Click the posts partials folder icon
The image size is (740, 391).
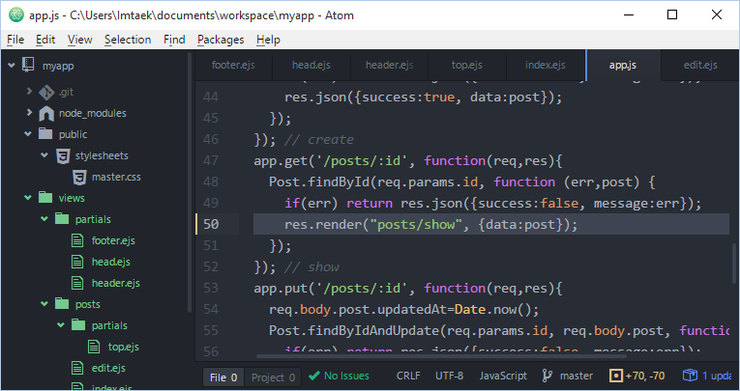tap(78, 325)
